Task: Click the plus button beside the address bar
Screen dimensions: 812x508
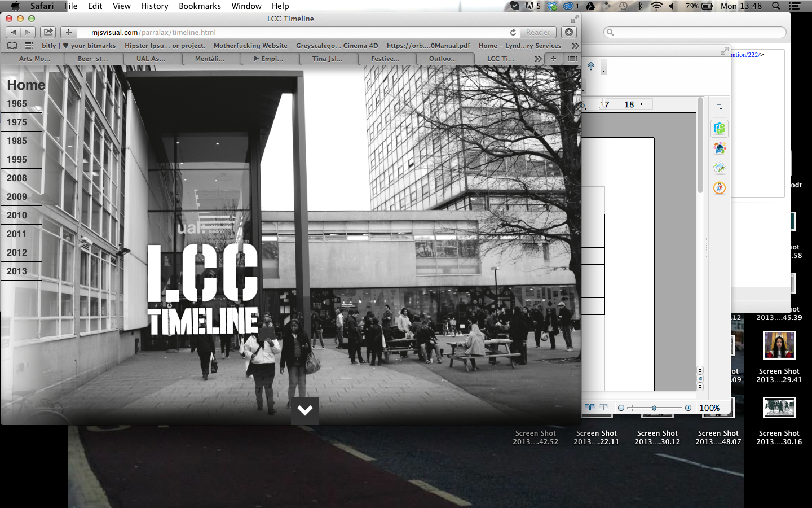Action: pos(69,32)
